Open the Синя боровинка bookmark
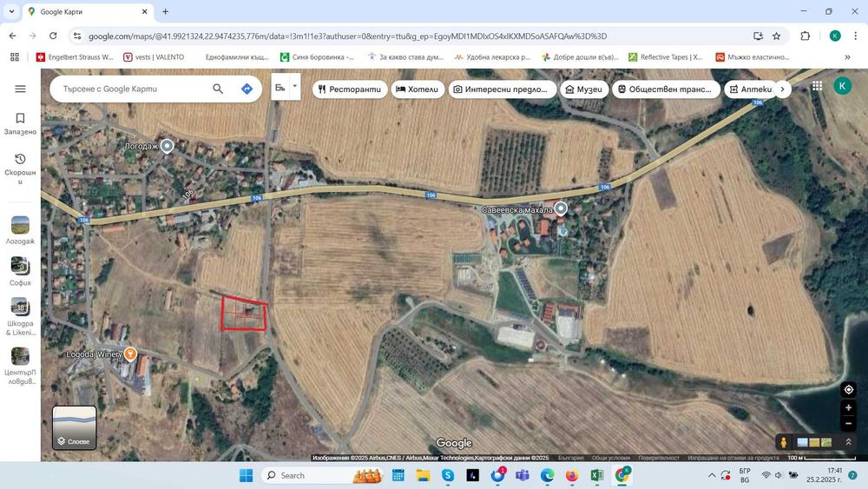 tap(317, 57)
